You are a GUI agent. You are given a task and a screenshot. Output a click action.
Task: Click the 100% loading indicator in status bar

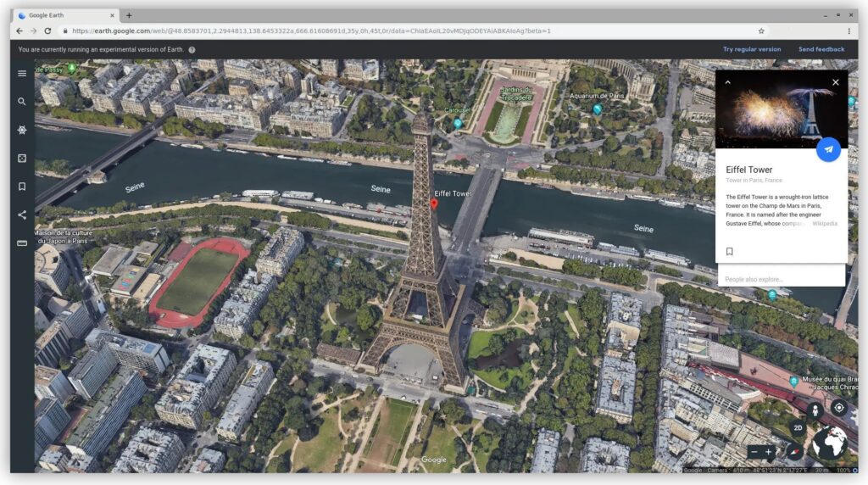[843, 470]
